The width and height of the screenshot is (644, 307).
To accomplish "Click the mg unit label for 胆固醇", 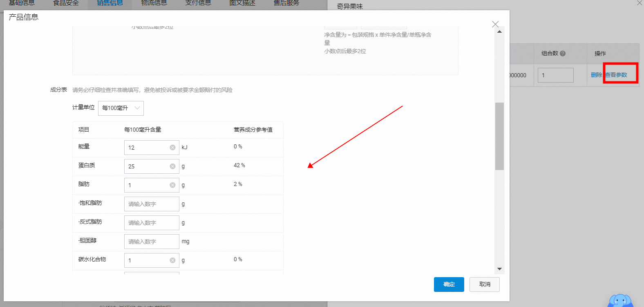I will click(x=186, y=242).
